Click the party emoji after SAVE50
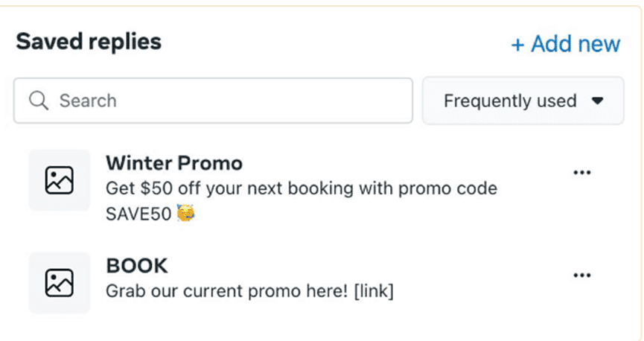This screenshot has height=341, width=644. point(186,214)
